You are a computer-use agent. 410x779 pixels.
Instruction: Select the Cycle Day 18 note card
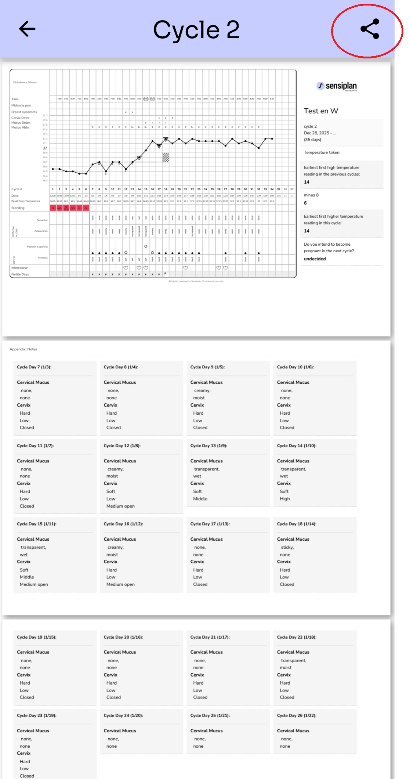(315, 555)
